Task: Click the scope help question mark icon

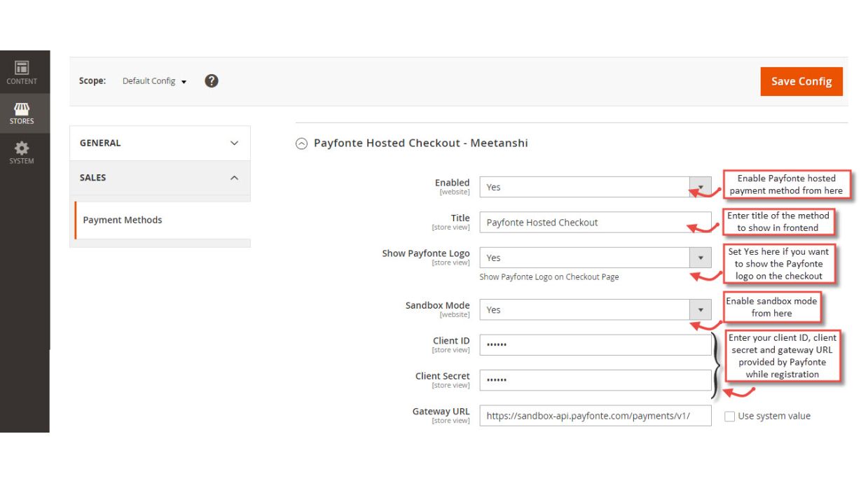Action: tap(212, 80)
